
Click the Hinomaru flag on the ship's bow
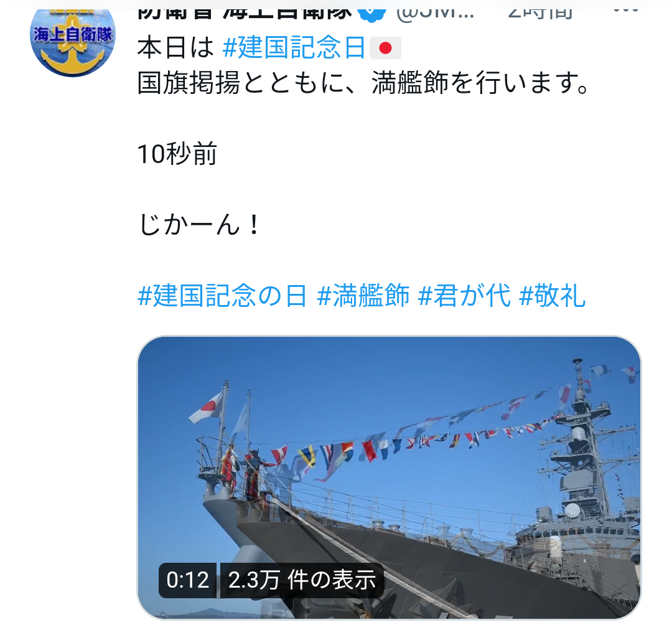pyautogui.click(x=207, y=407)
